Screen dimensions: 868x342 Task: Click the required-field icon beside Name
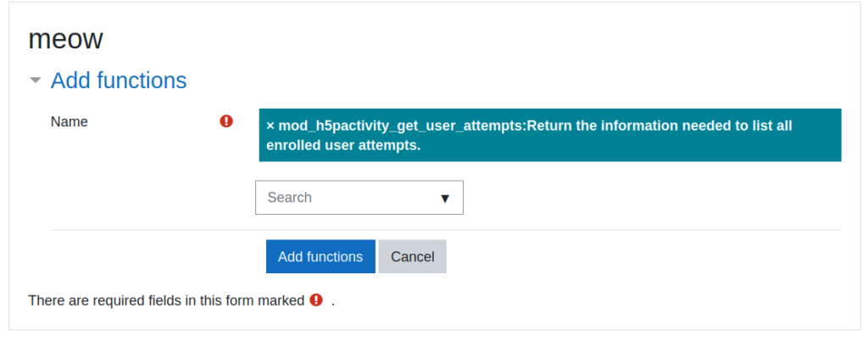[x=226, y=121]
